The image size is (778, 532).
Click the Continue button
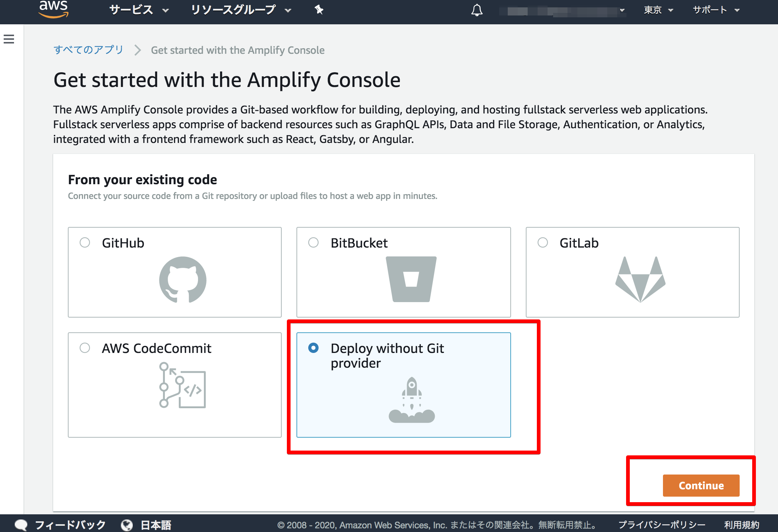(x=701, y=486)
